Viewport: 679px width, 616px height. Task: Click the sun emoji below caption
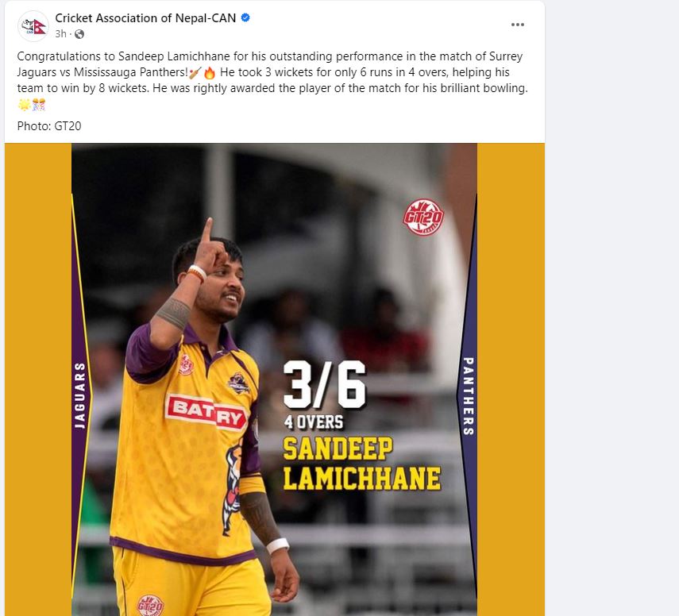click(x=25, y=105)
